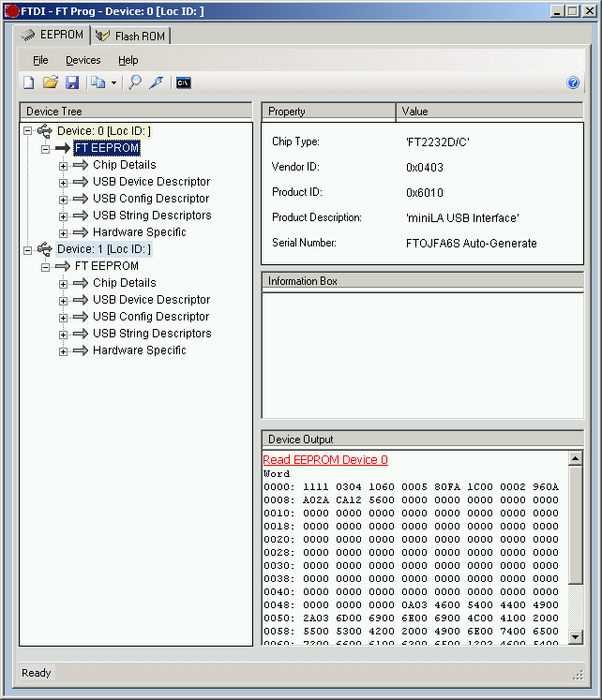
Task: Select USB Device Descriptor item under Device 1
Action: pos(151,300)
